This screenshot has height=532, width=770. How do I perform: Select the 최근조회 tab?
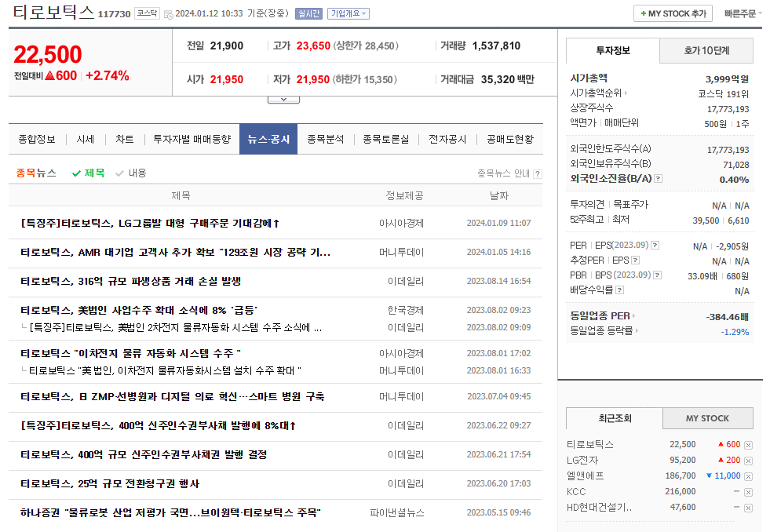[x=615, y=419]
